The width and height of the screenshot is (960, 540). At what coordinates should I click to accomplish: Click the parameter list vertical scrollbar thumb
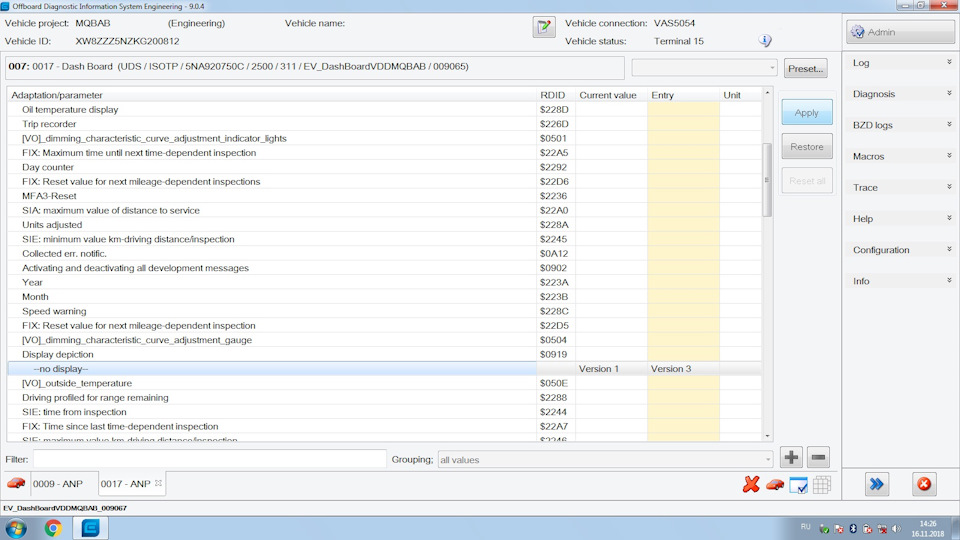767,179
